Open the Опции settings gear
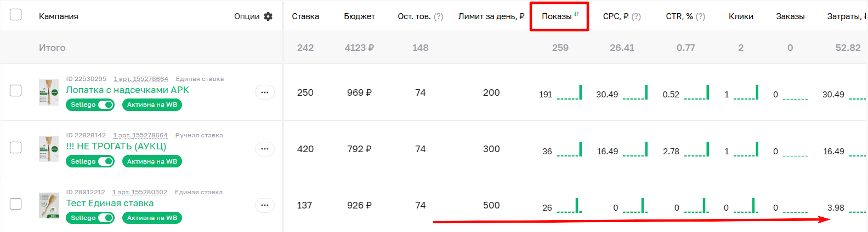Viewport: 868px width, 232px height. pyautogui.click(x=268, y=16)
